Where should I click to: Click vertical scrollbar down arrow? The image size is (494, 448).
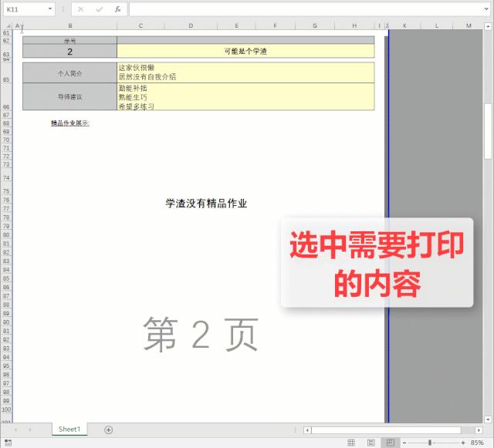pyautogui.click(x=488, y=419)
